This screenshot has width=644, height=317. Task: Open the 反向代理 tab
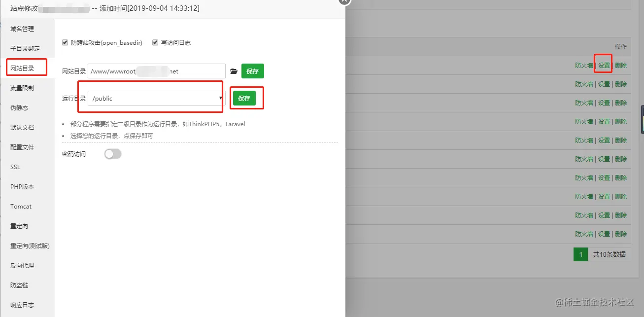point(22,266)
